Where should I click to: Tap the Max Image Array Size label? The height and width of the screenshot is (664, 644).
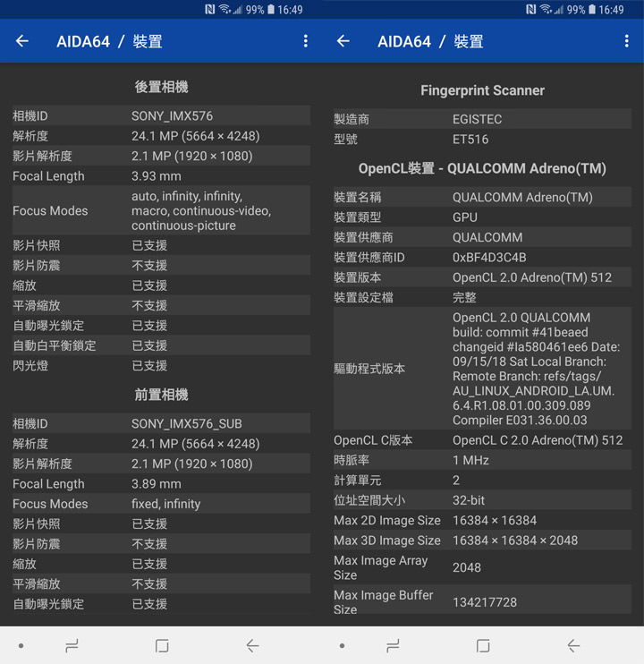(x=380, y=568)
